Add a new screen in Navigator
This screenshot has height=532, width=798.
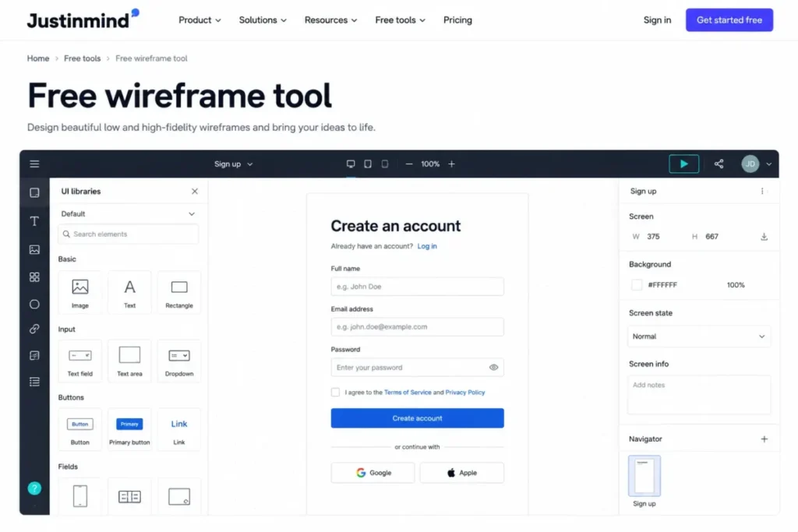(x=764, y=439)
